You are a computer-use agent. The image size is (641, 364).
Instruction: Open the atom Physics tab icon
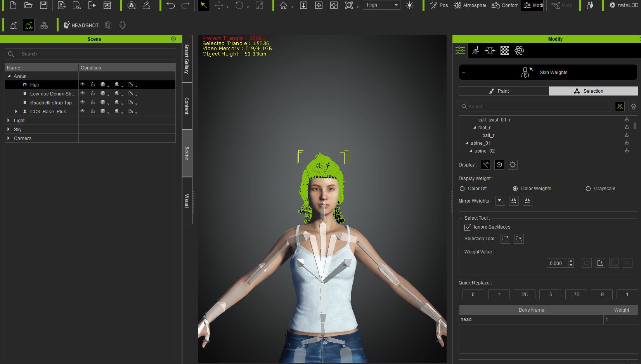click(x=519, y=50)
